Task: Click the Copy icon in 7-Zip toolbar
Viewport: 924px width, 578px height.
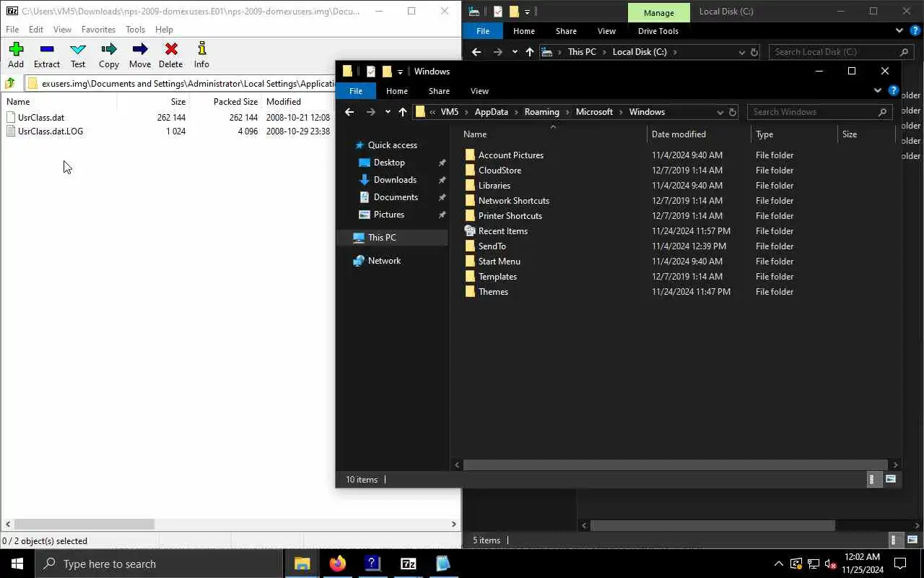Action: tap(109, 55)
